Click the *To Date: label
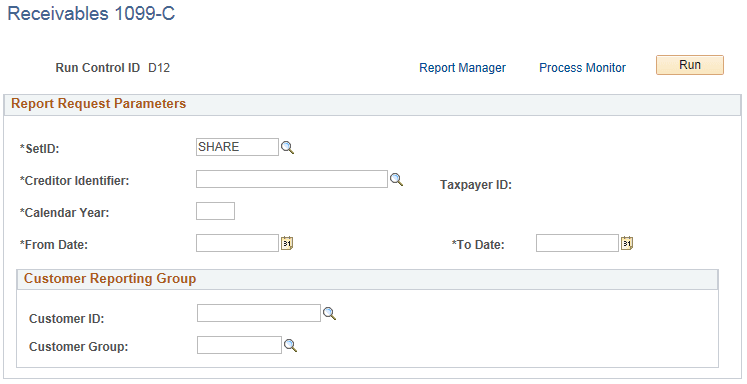This screenshot has height=384, width=747. click(x=478, y=245)
